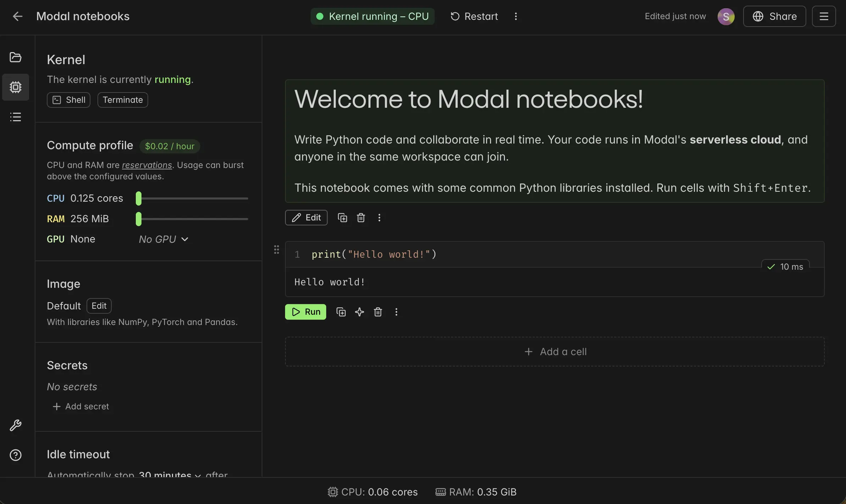The width and height of the screenshot is (846, 504).
Task: Open the No GPU dropdown
Action: click(x=163, y=239)
